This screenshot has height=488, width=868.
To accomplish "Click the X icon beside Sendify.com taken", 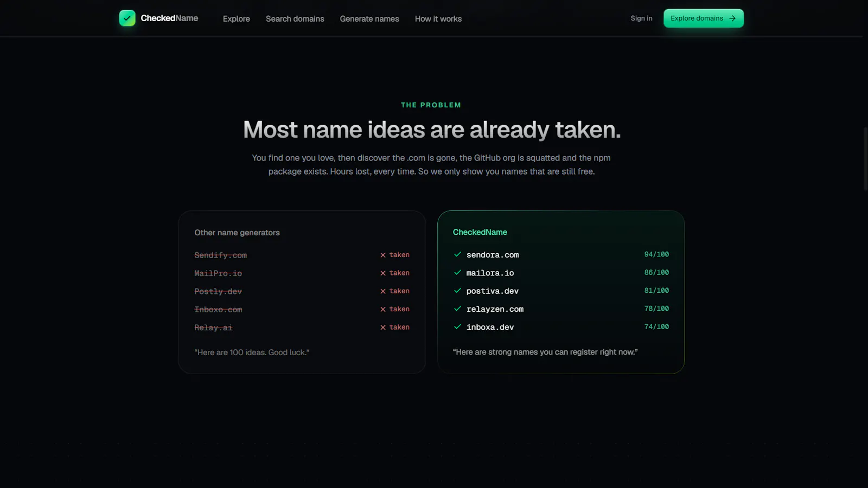I will (x=383, y=255).
